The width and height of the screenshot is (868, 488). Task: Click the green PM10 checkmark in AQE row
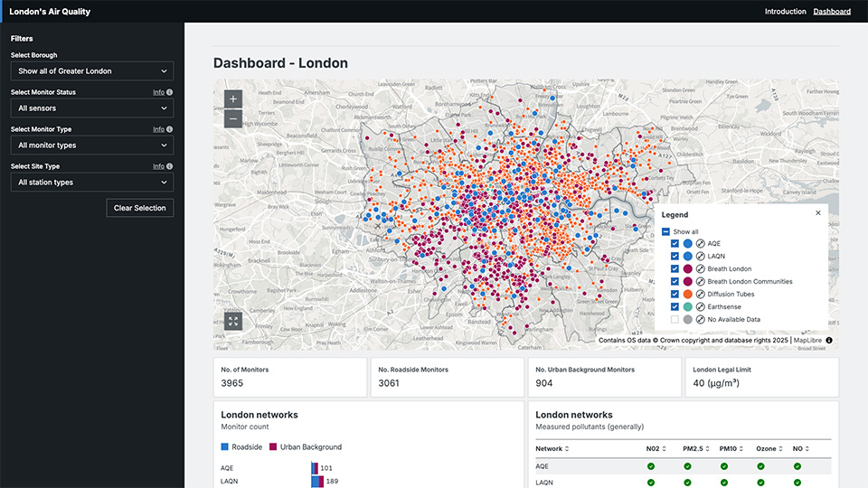(724, 466)
